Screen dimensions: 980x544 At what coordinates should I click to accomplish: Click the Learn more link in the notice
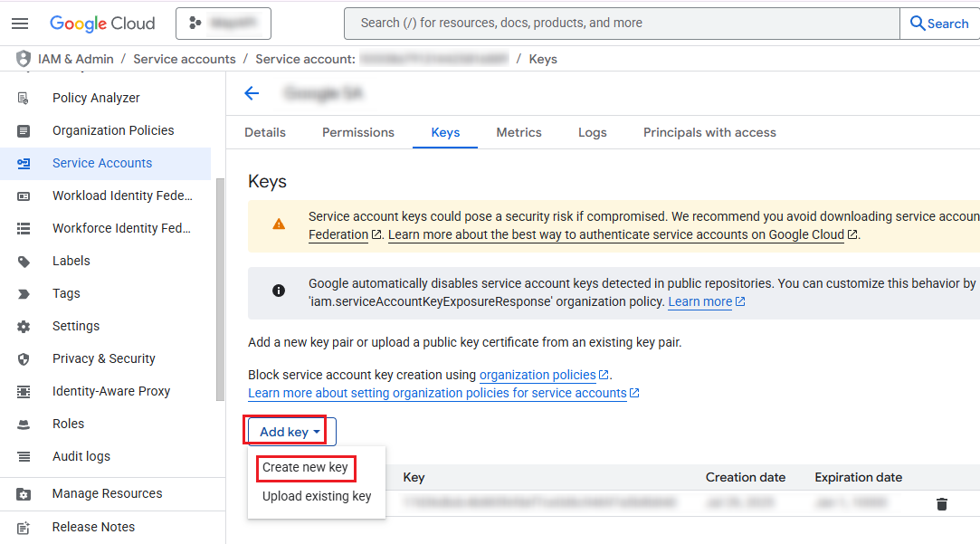point(700,301)
